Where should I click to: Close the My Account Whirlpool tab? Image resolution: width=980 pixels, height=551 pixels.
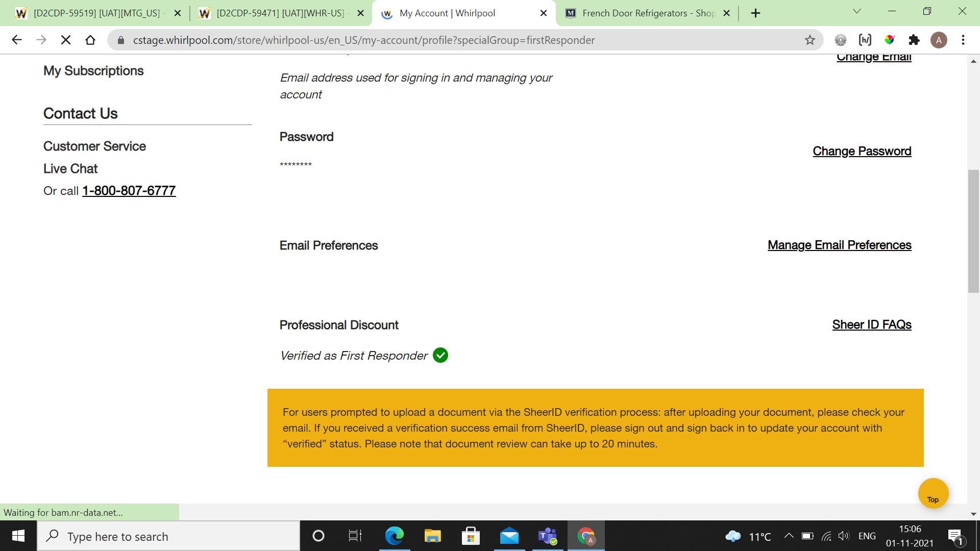pyautogui.click(x=544, y=13)
